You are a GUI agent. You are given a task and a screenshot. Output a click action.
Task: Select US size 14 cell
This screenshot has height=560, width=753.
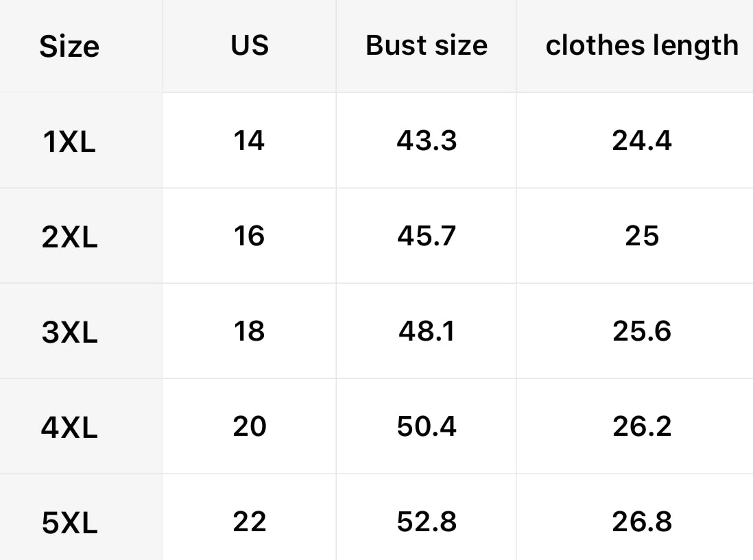tap(249, 141)
